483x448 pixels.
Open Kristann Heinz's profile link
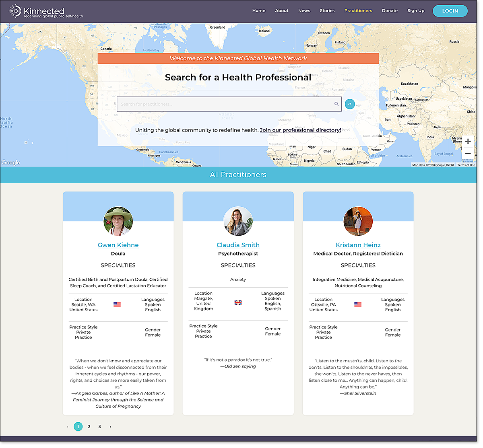(358, 245)
